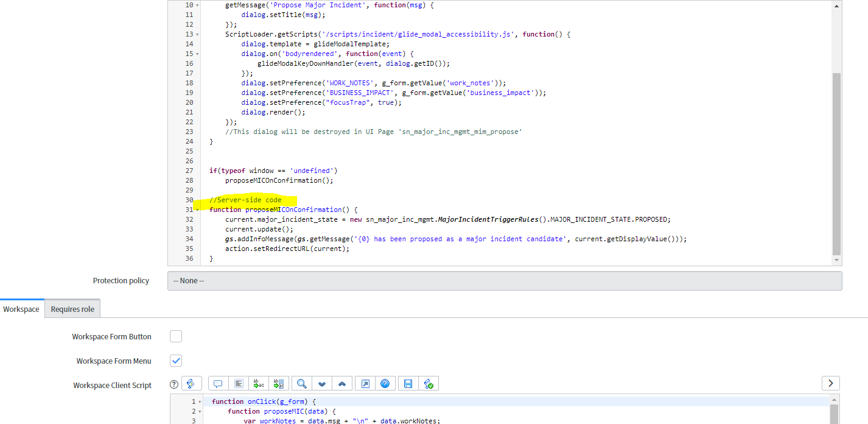Open the Replace All tool icon
Image resolution: width=868 pixels, height=424 pixels.
click(x=279, y=384)
